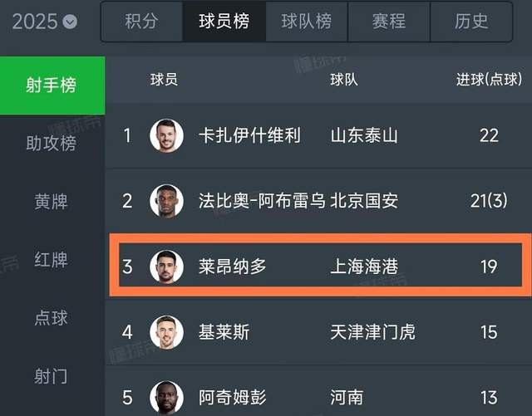Switch to the 积分 tab
Viewport: 532px width, 416px height.
pos(141,21)
